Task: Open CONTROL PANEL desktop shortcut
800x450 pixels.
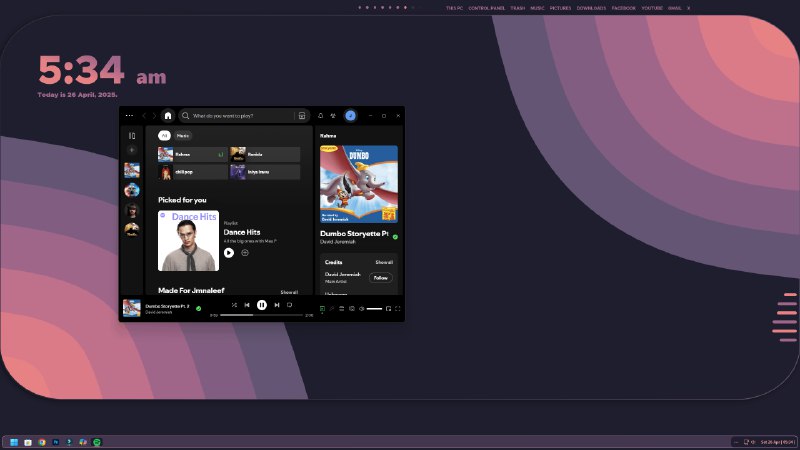Action: [x=487, y=8]
